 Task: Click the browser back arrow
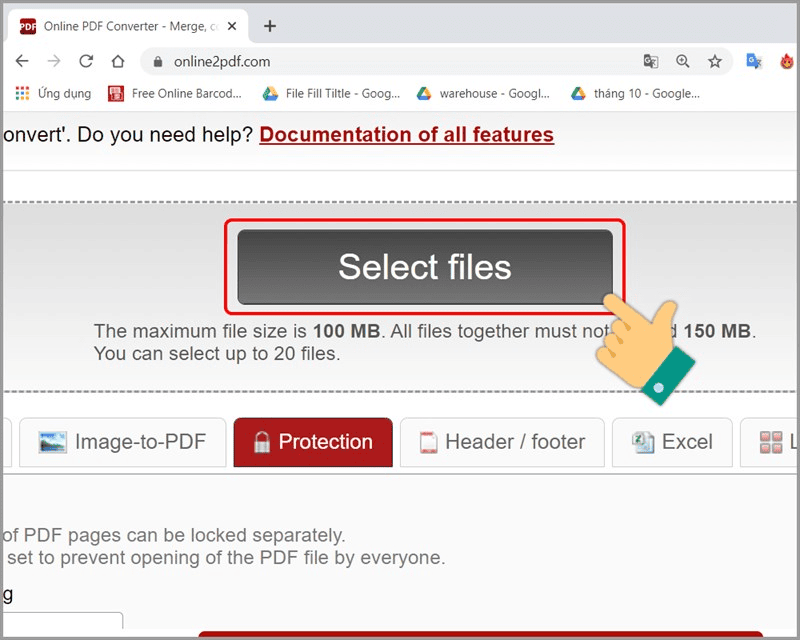click(22, 61)
